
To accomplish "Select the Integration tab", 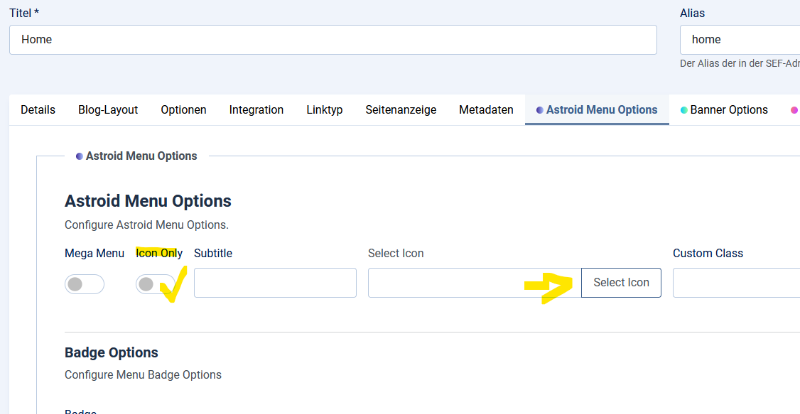I will 256,110.
